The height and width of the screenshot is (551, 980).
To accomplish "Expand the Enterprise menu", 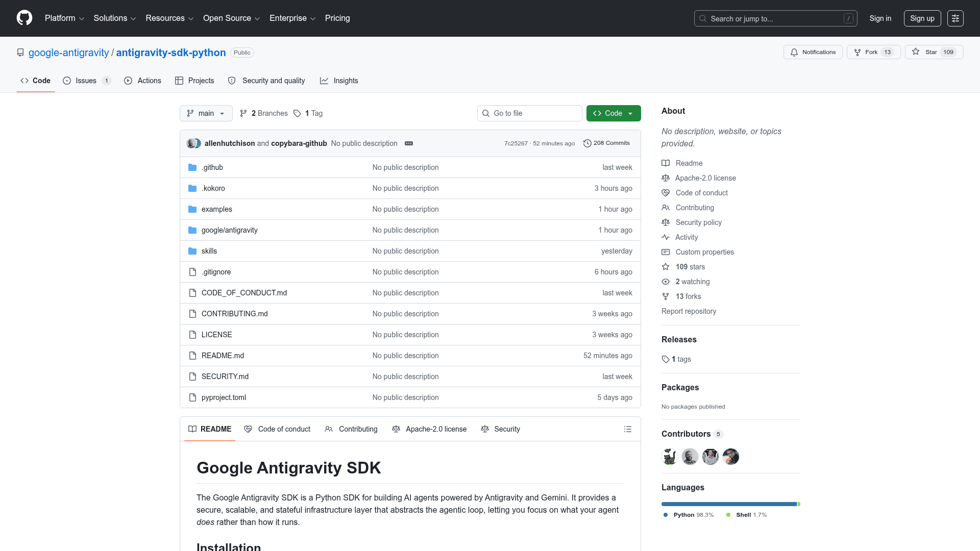I will 292,18.
